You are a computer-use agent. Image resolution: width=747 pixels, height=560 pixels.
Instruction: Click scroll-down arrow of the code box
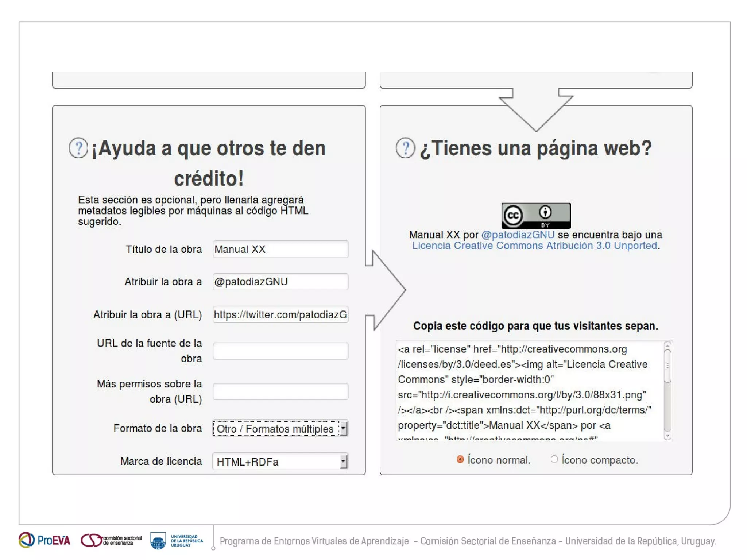coord(667,436)
